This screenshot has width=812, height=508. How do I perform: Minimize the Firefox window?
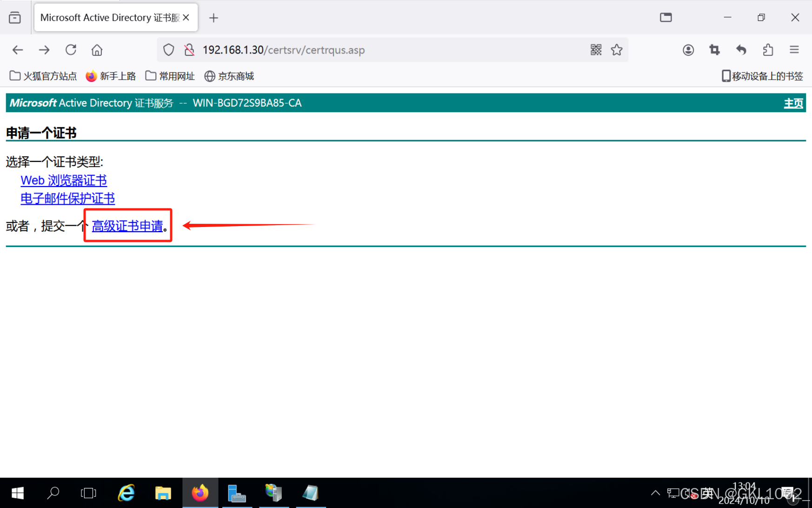pyautogui.click(x=728, y=18)
